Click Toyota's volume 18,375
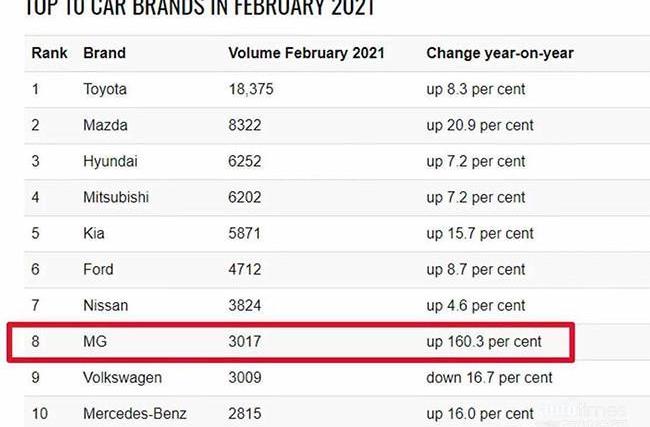 (251, 89)
